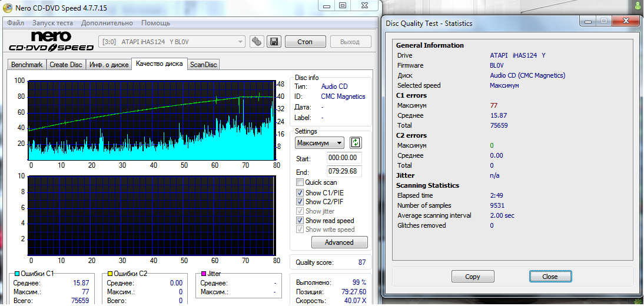Open the Запуск теста menu

[x=52, y=23]
